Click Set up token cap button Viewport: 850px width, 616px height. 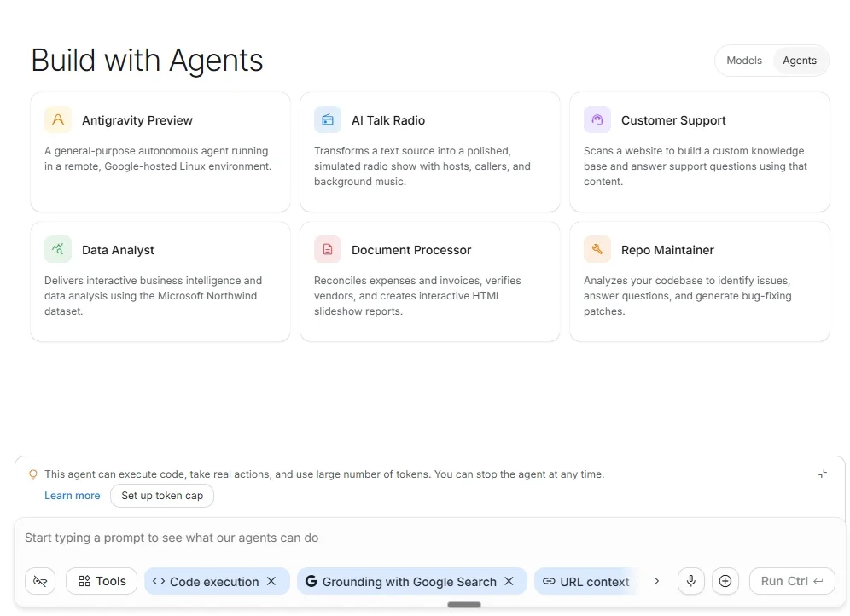162,496
